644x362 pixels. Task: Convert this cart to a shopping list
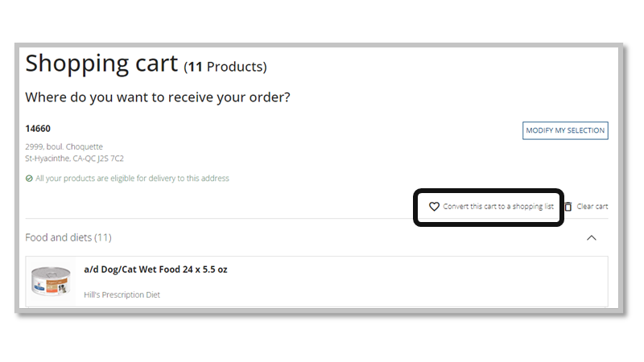[497, 207]
